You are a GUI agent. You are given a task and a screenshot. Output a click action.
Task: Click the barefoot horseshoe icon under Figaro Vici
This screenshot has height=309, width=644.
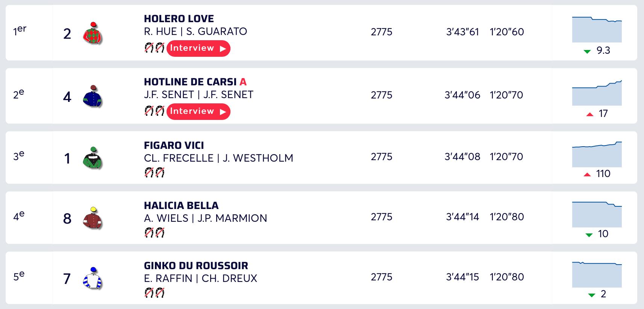(155, 173)
